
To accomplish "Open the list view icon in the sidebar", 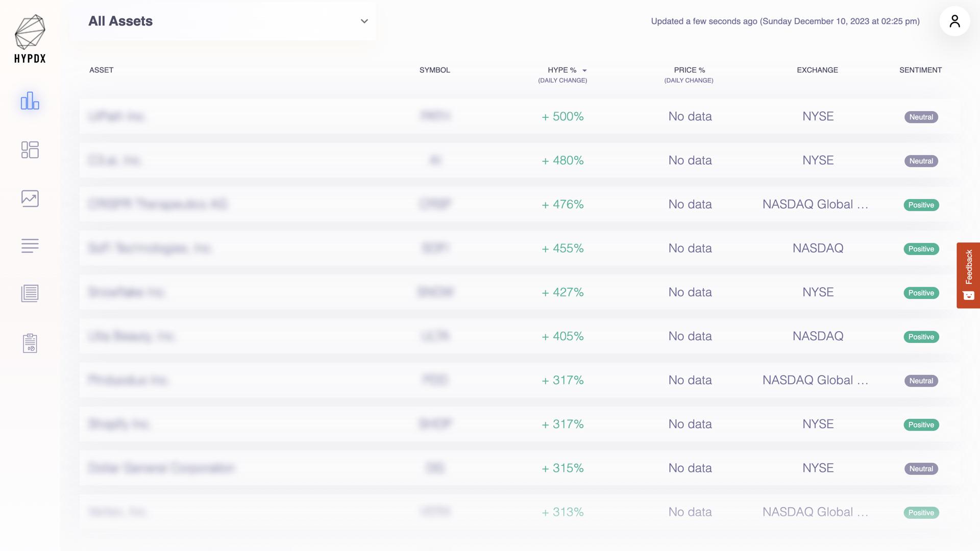I will click(30, 246).
